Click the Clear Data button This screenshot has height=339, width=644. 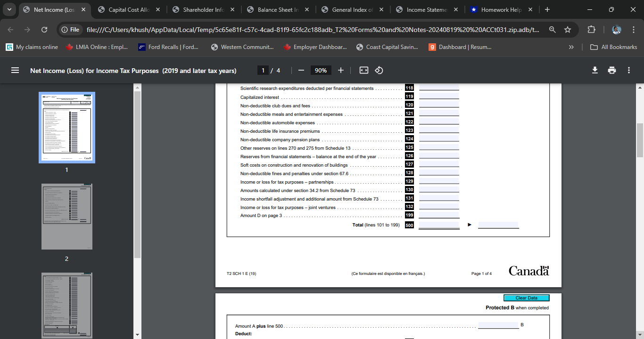point(527,298)
